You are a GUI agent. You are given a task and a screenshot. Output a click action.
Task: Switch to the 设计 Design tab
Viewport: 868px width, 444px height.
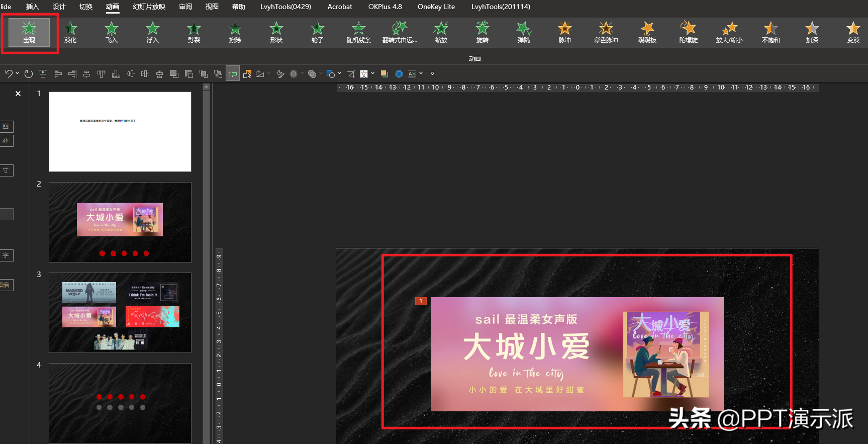pos(59,7)
